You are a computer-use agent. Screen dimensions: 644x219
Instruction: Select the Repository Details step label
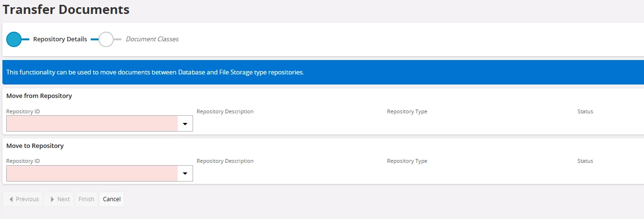[60, 39]
